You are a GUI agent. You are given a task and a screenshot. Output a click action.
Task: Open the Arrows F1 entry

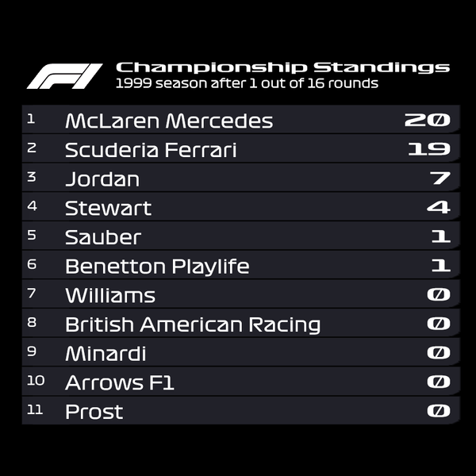(120, 383)
